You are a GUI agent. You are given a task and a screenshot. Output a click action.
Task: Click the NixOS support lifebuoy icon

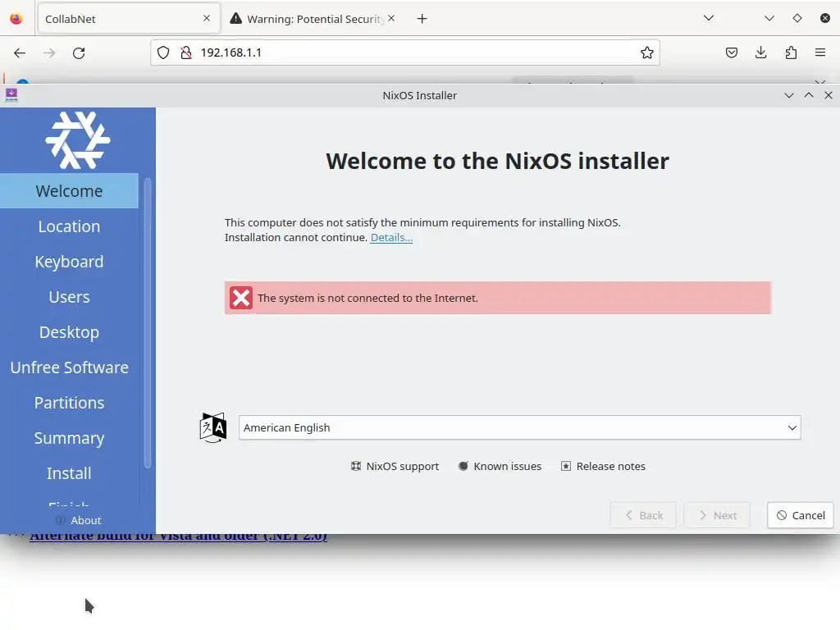click(x=356, y=466)
